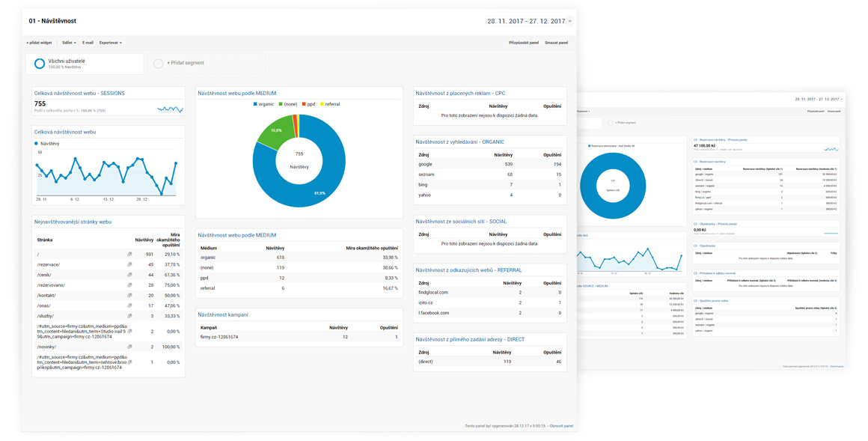Click l.facebook.com in the referral table
Viewport: 868px width, 441px height.
pos(433,312)
